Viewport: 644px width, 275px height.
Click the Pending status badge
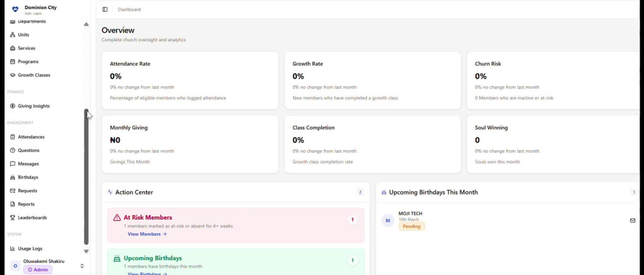click(x=412, y=226)
